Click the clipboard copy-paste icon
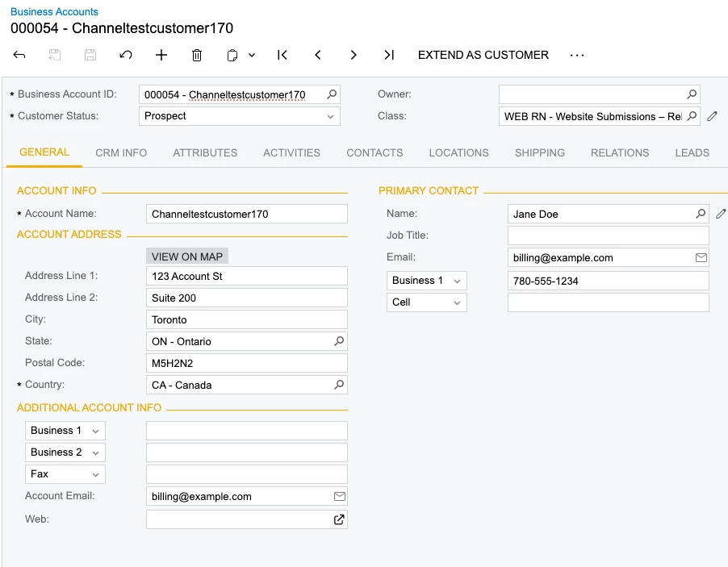728x567 pixels. (x=232, y=55)
